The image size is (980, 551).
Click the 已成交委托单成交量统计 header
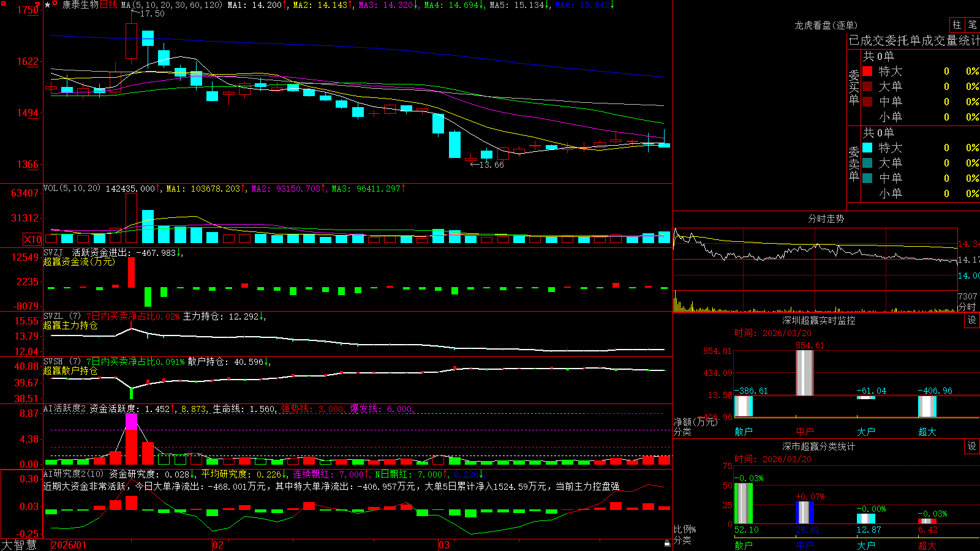pyautogui.click(x=914, y=40)
